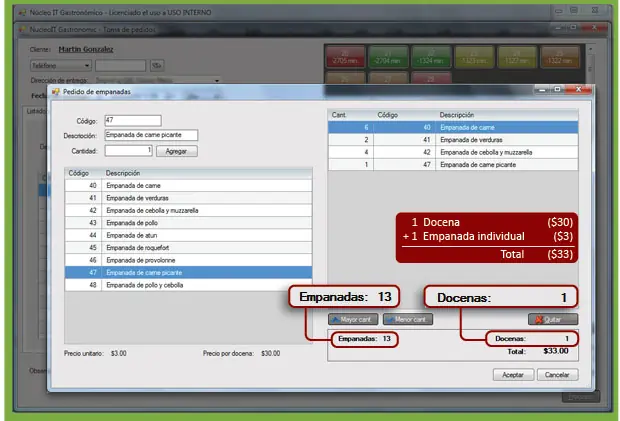
Task: Click the Agregar button
Action: pos(177,151)
